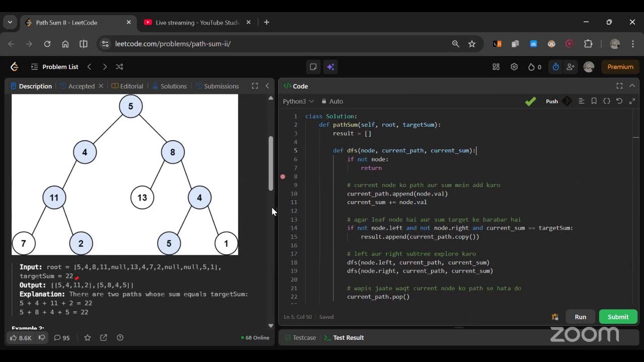Reset code to default with the undo icon
Screen dimensions: 644x362
pos(619,101)
